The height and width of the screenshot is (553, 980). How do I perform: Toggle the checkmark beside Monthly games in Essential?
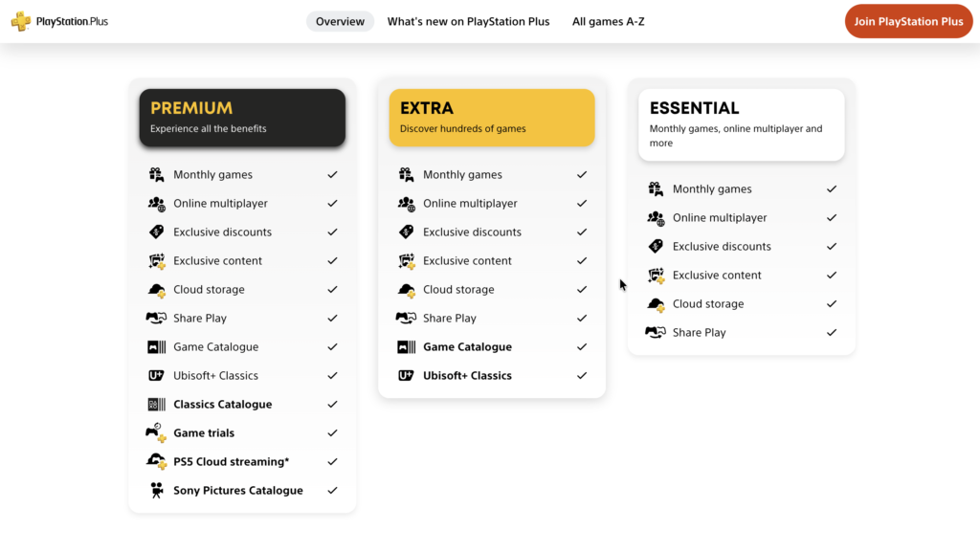point(832,188)
